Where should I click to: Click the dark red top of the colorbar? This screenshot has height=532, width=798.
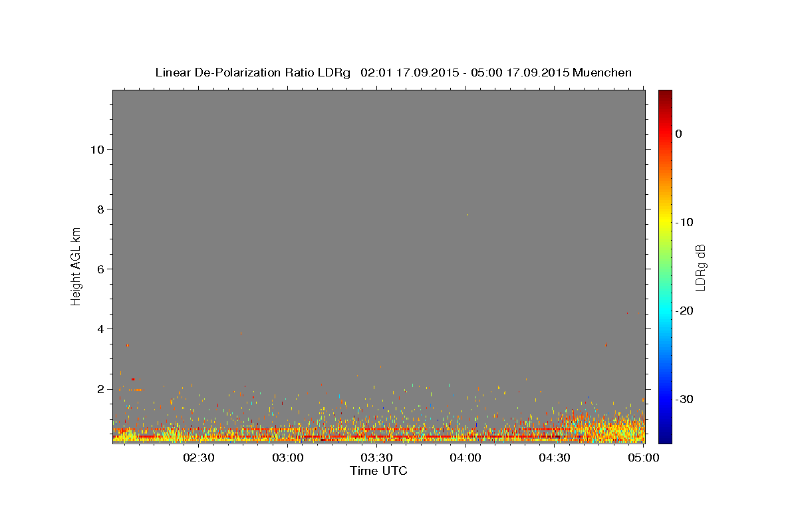tap(665, 95)
